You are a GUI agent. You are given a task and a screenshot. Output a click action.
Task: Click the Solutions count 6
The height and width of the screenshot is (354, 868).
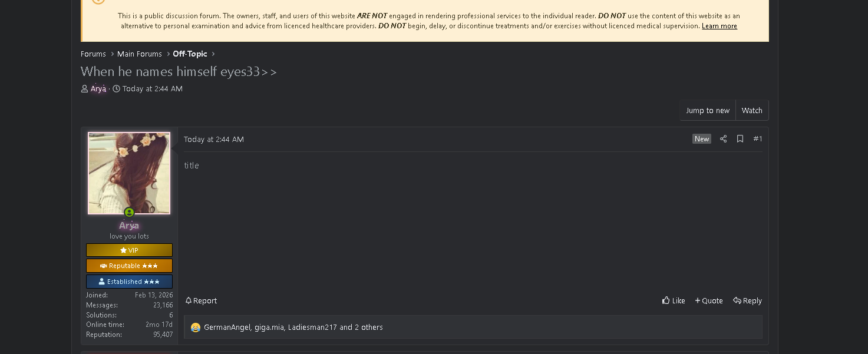(x=171, y=315)
